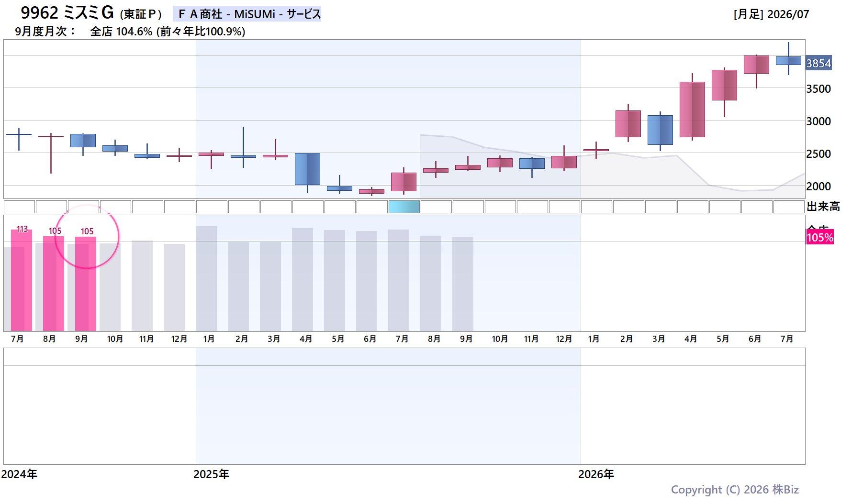This screenshot has width=852, height=504.
Task: Click the April 2025 blue candlestick
Action: click(307, 169)
